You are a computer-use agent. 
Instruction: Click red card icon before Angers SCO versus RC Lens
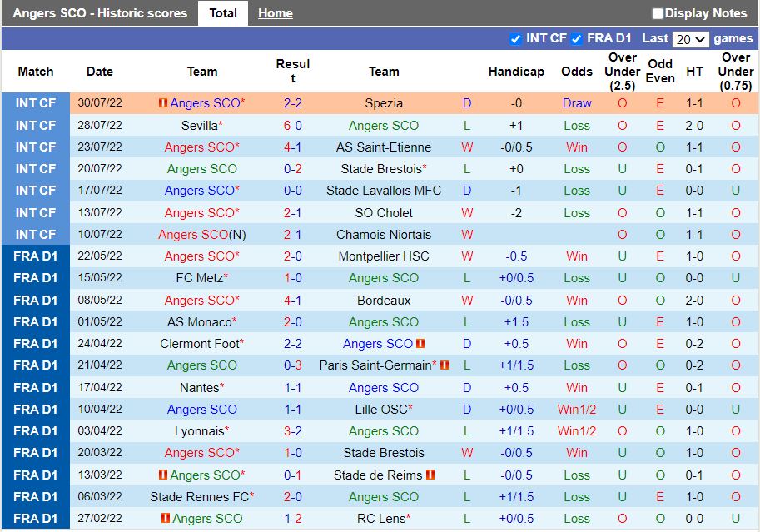pyautogui.click(x=166, y=519)
